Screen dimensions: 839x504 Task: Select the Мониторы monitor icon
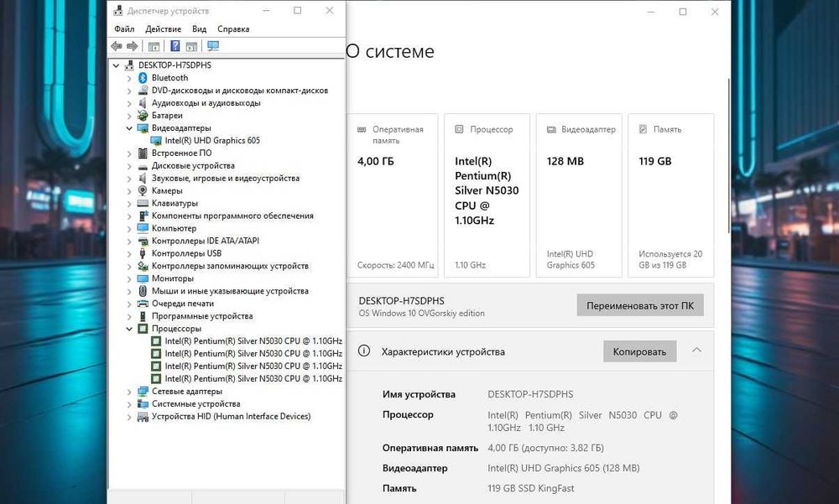click(143, 278)
